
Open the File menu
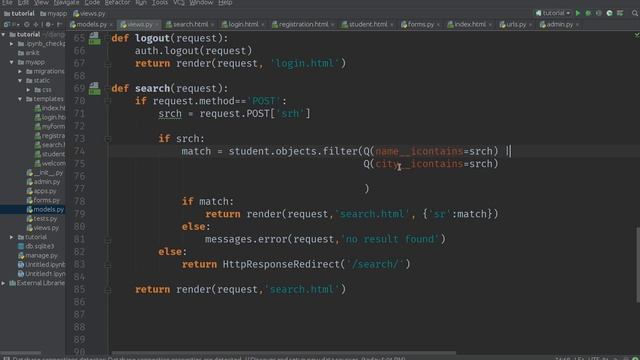point(7,2)
